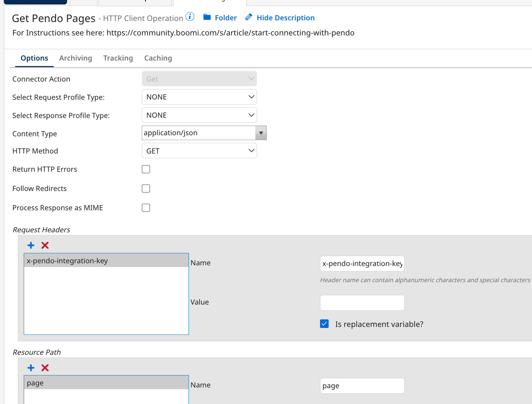
Task: Enable the Return HTTP Errors checkbox
Action: coord(146,169)
